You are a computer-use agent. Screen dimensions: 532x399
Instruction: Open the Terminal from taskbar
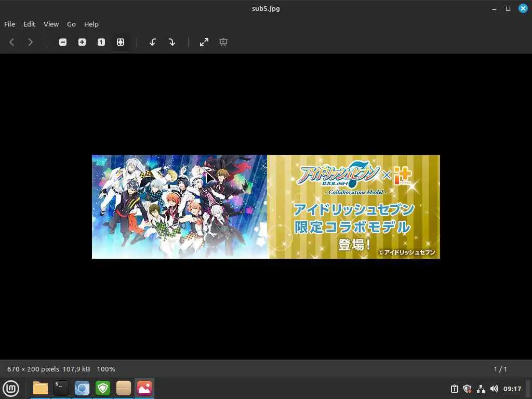pyautogui.click(x=61, y=388)
